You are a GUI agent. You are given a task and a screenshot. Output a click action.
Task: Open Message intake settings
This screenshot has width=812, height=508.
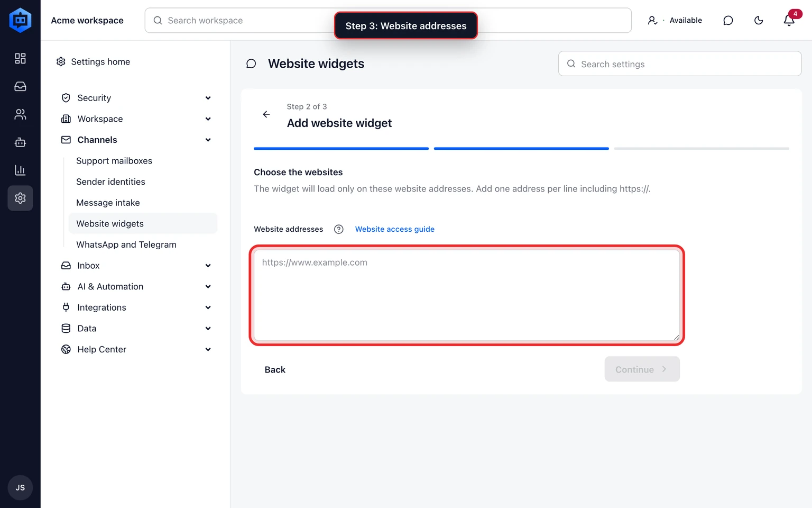108,203
